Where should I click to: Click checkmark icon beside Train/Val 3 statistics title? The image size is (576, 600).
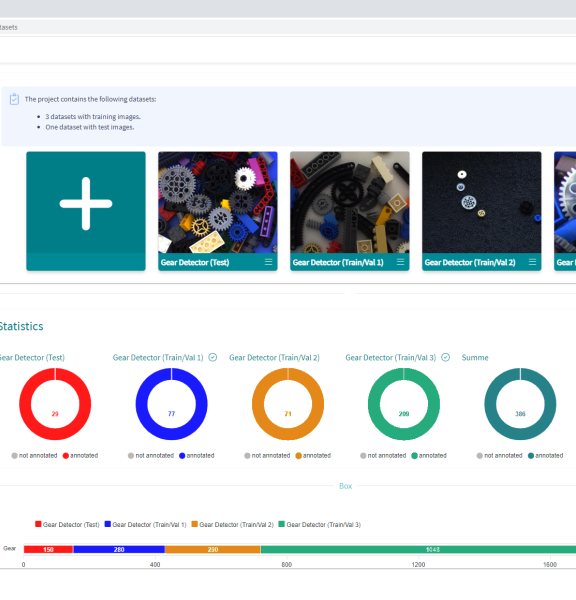[x=445, y=357]
